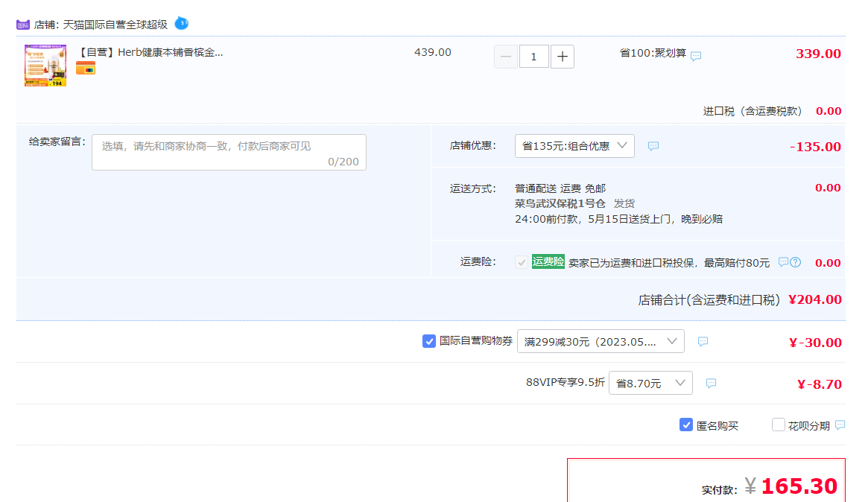Click the -135.00 store discount amount
The height and width of the screenshot is (502, 868).
[815, 147]
